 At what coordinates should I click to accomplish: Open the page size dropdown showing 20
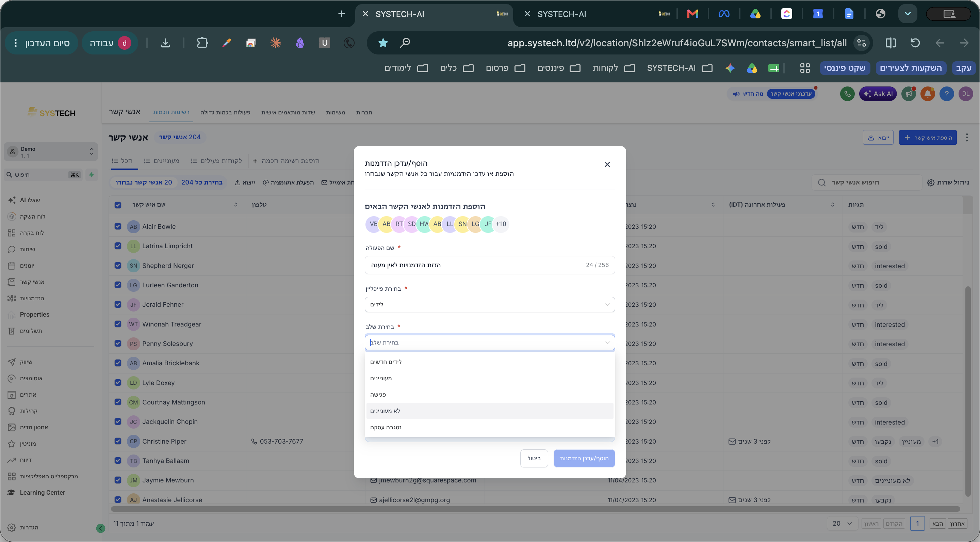(x=842, y=524)
